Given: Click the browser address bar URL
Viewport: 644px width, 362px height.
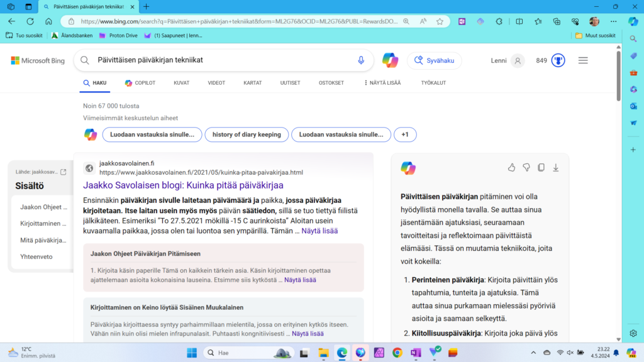Looking at the screenshot, I should click(x=239, y=21).
